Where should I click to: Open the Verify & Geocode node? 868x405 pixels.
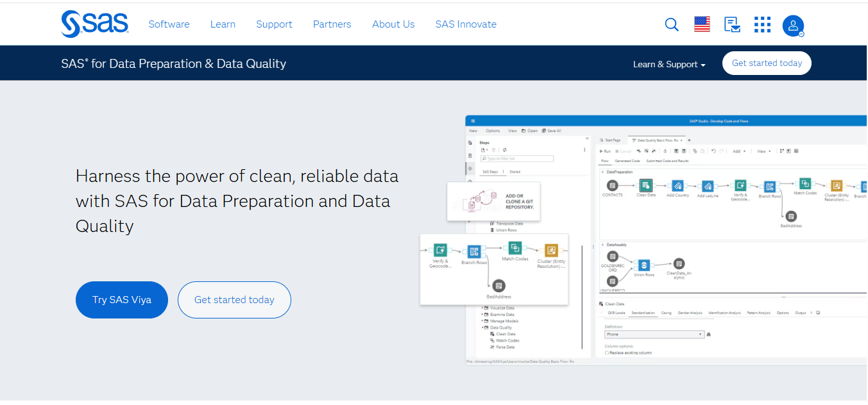tap(740, 186)
